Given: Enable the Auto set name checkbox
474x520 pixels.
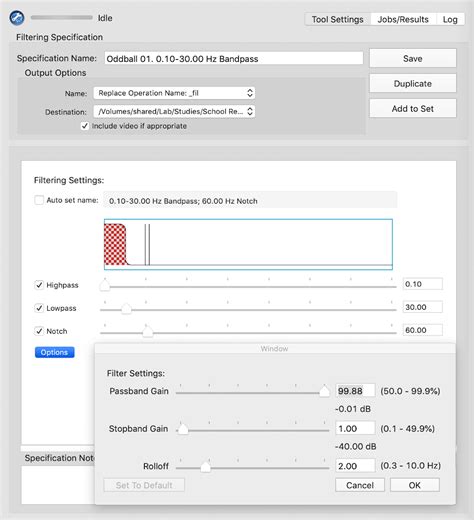Looking at the screenshot, I should pos(39,200).
